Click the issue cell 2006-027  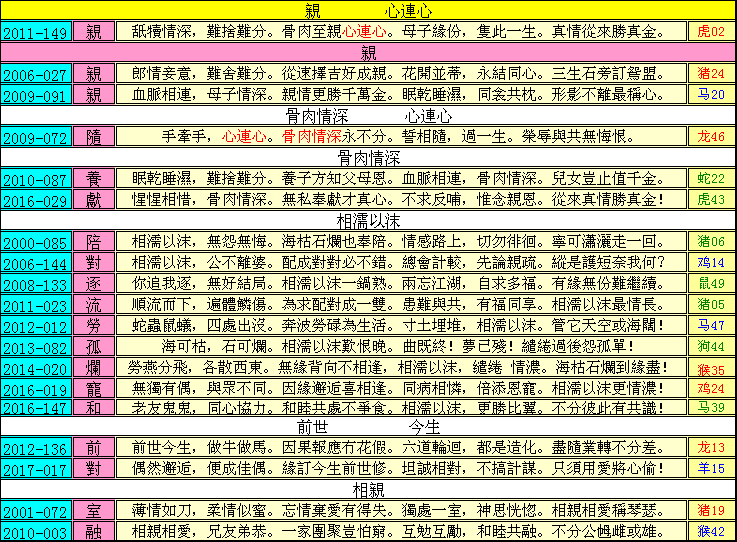coord(36,74)
